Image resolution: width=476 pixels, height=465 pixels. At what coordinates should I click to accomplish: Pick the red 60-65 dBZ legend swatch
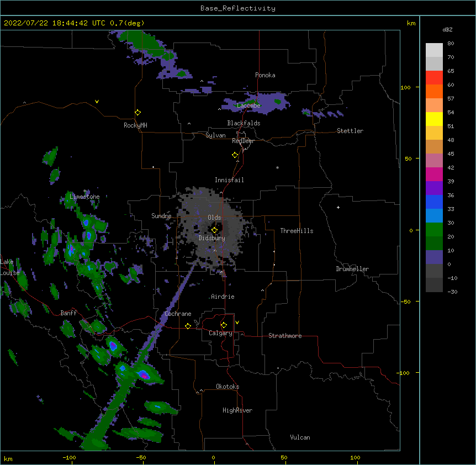(434, 78)
